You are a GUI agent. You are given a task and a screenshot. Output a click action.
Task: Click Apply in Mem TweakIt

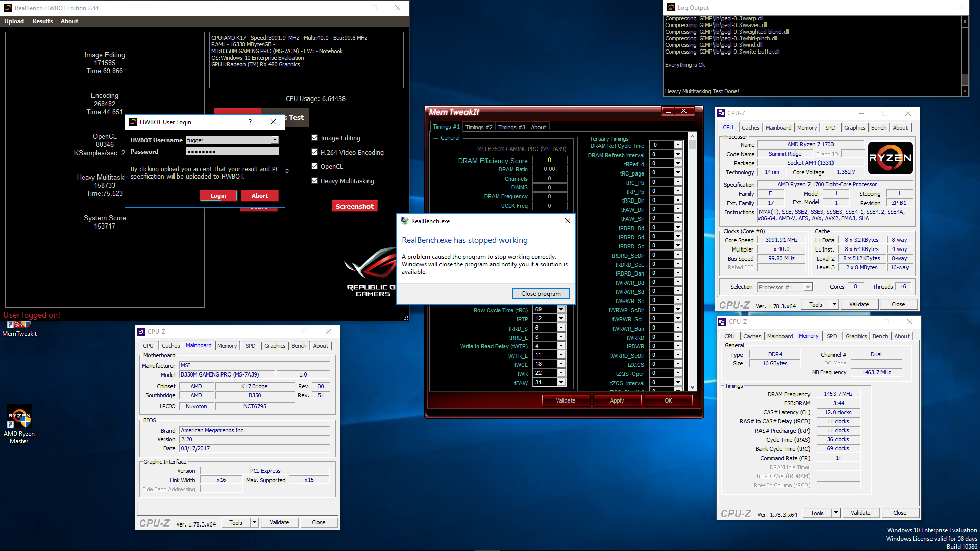617,400
